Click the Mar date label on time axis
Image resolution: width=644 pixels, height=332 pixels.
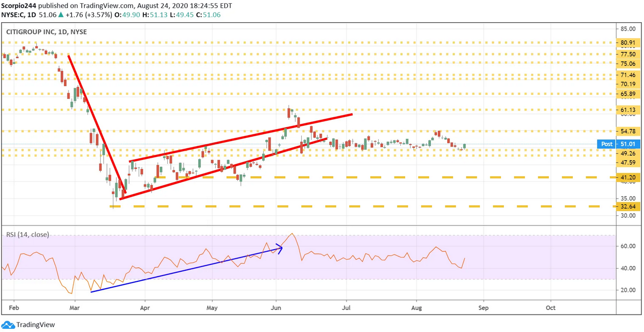74,307
